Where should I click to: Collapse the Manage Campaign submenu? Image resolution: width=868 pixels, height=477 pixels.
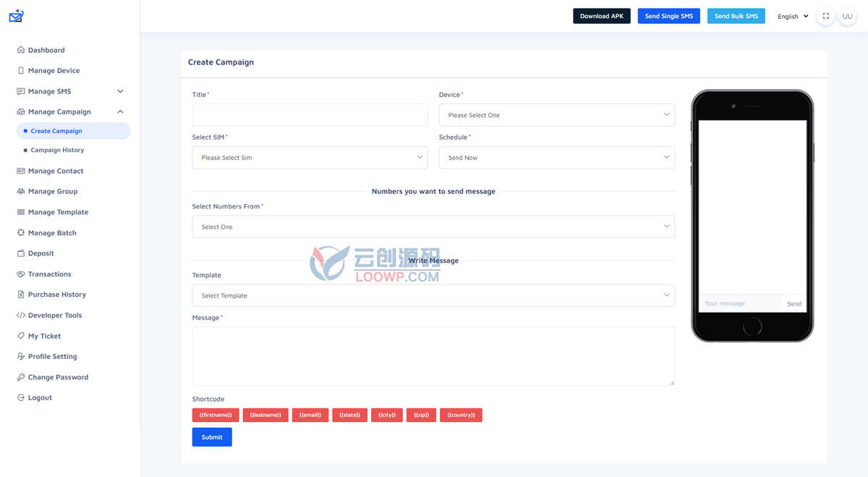click(120, 111)
